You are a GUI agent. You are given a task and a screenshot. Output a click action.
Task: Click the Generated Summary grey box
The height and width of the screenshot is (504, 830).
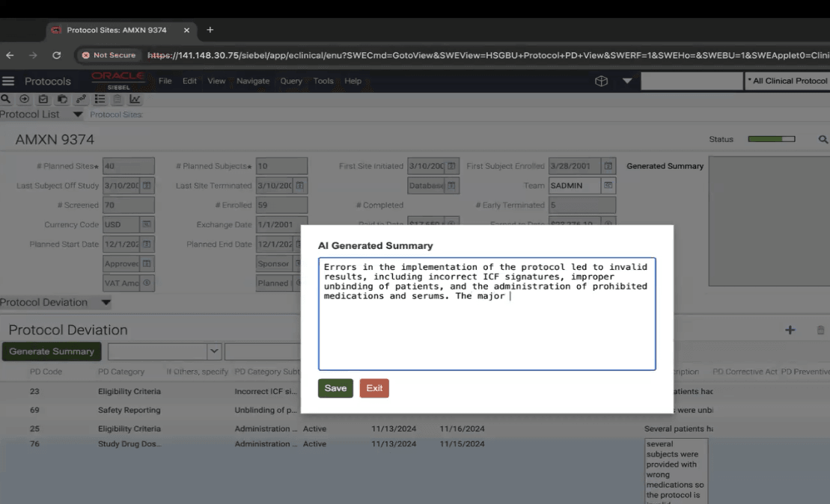[x=769, y=221]
